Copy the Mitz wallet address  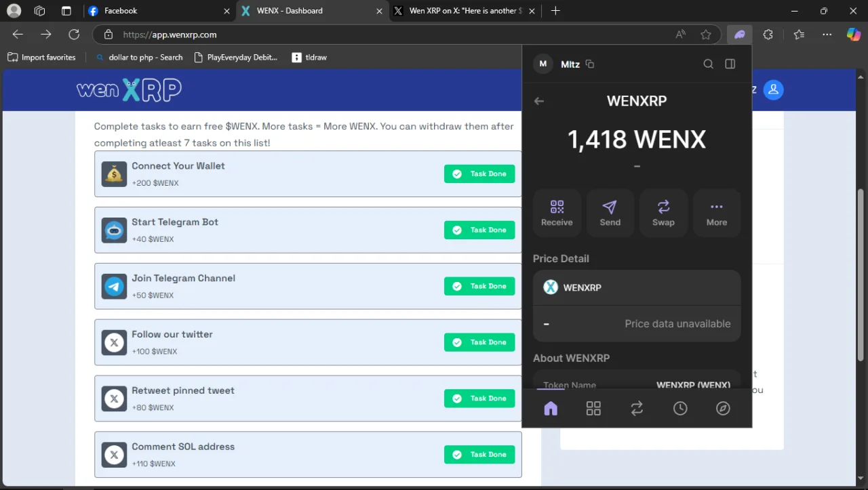590,64
